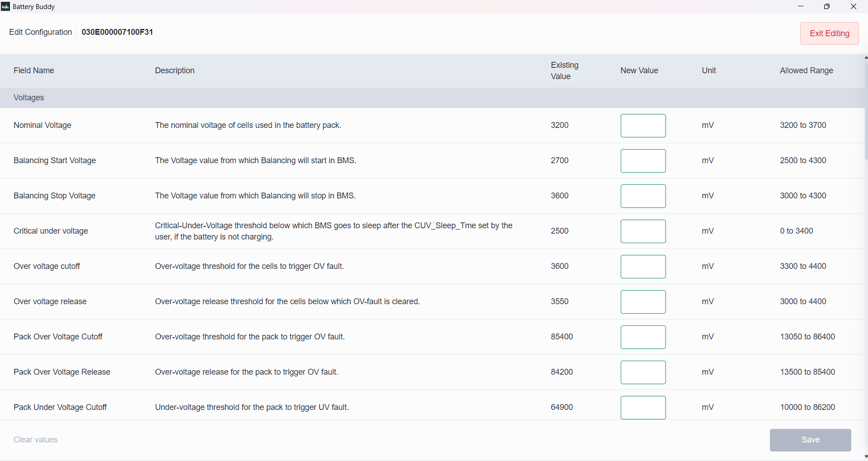868x461 pixels.
Task: Click Critical under voltage new value field
Action: pos(643,231)
